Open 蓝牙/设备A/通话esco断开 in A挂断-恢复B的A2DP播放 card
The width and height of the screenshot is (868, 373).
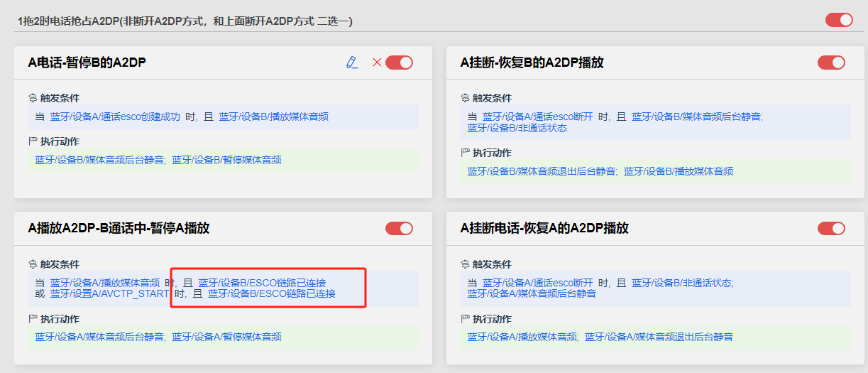pos(538,117)
